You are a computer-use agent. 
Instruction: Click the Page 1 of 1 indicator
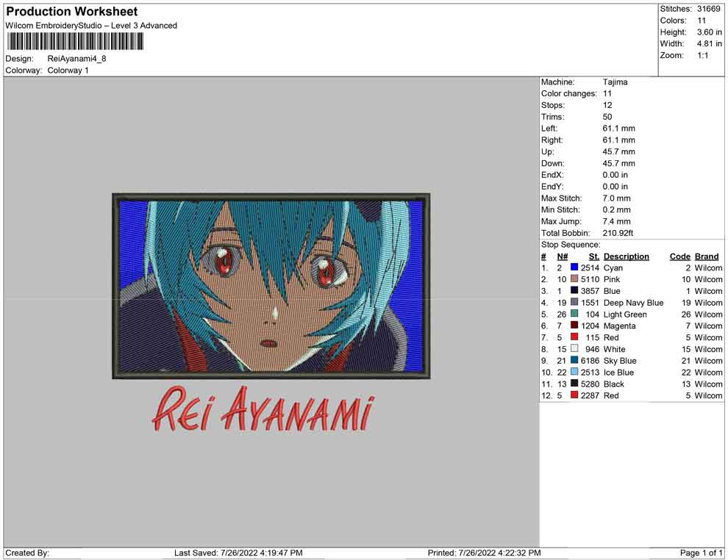pyautogui.click(x=701, y=553)
